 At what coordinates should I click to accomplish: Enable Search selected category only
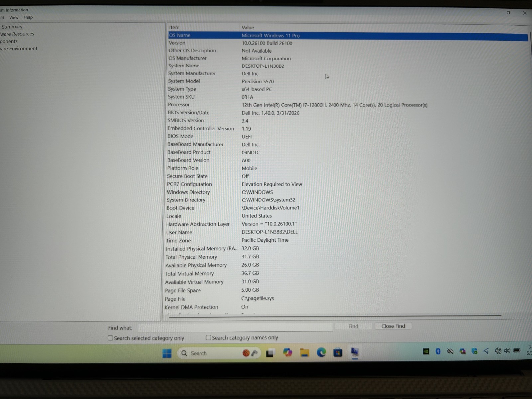coord(110,338)
